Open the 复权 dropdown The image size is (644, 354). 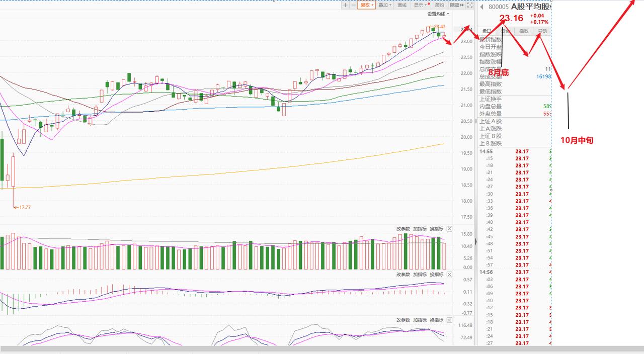coord(367,5)
